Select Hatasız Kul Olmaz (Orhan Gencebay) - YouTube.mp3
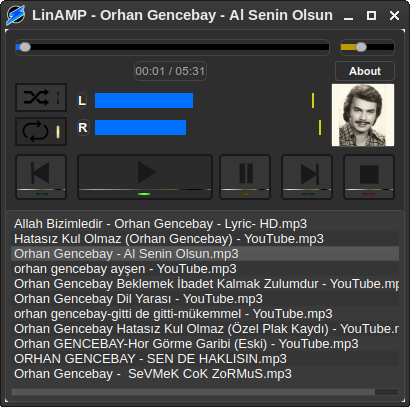 pos(205,239)
